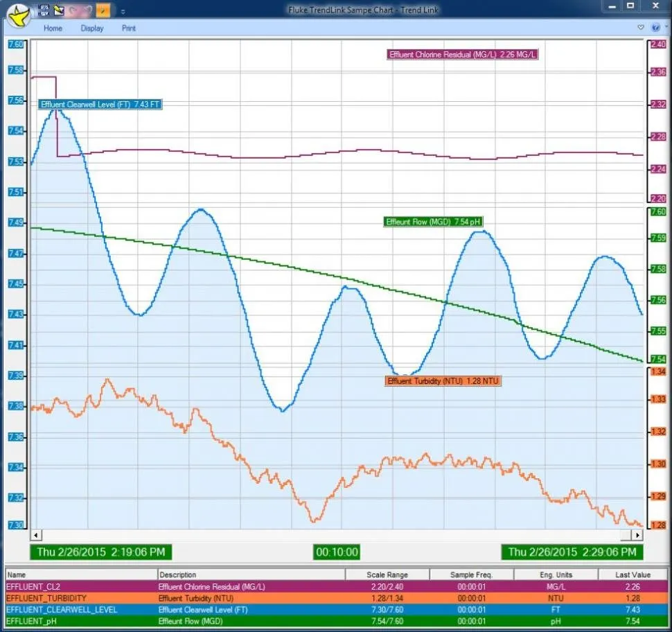The width and height of the screenshot is (672, 632).
Task: Click the Scale Range column header
Action: click(x=387, y=574)
